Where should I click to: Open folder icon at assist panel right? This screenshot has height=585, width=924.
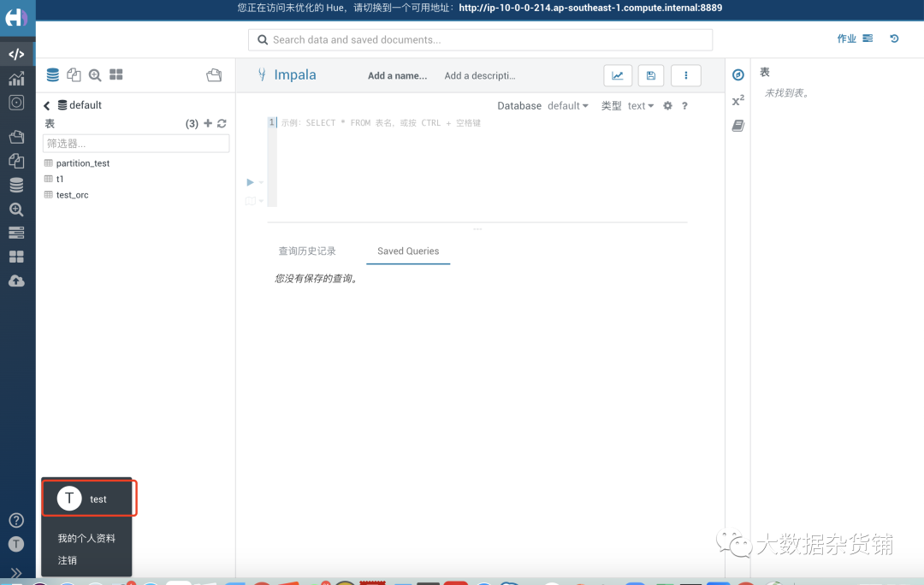pyautogui.click(x=214, y=74)
